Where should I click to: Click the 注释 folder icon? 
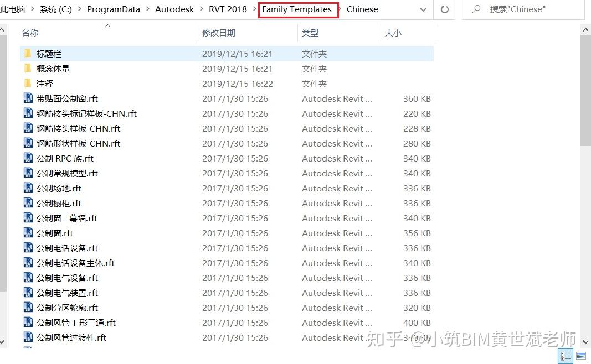28,84
